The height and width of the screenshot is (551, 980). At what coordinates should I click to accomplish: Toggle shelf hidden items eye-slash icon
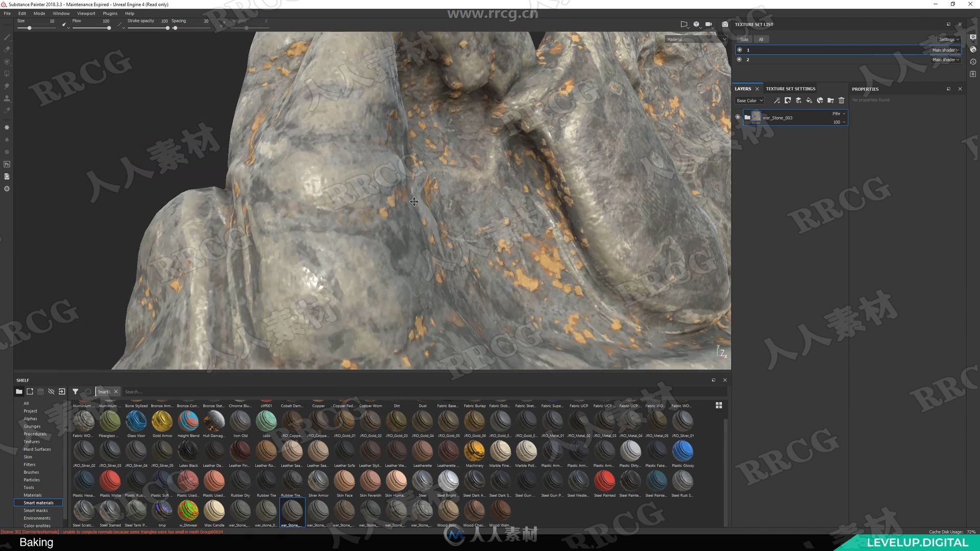click(x=51, y=391)
